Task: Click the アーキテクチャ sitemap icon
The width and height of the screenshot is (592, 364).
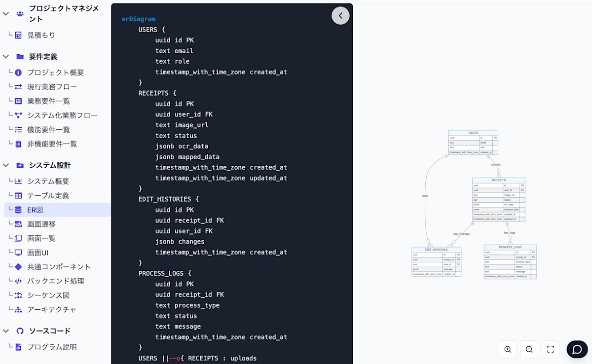Action: click(18, 310)
